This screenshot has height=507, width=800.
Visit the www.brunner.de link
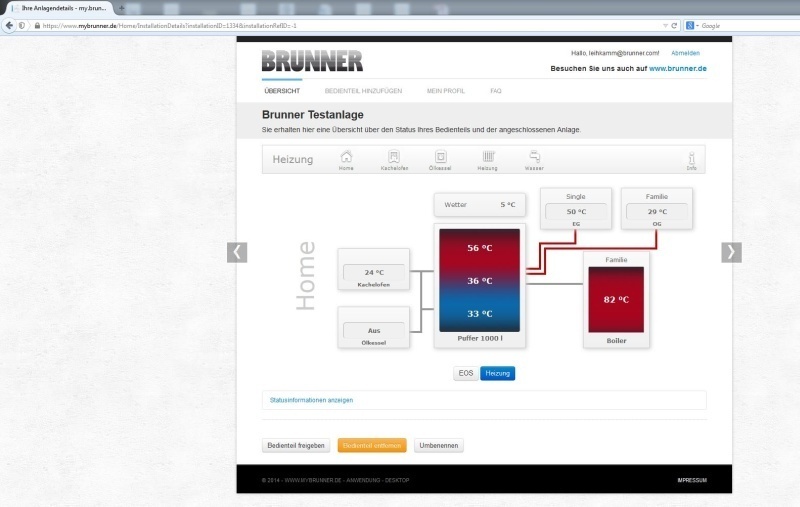[678, 68]
